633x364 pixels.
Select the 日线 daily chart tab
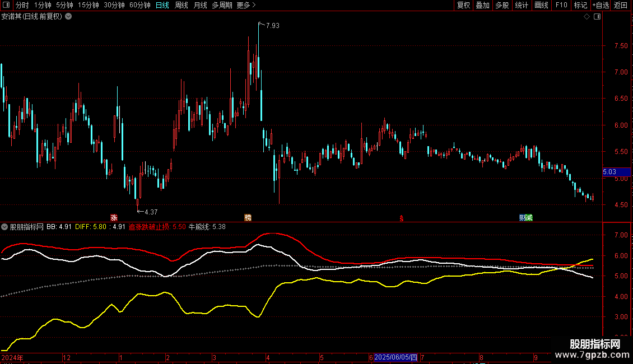coord(162,5)
